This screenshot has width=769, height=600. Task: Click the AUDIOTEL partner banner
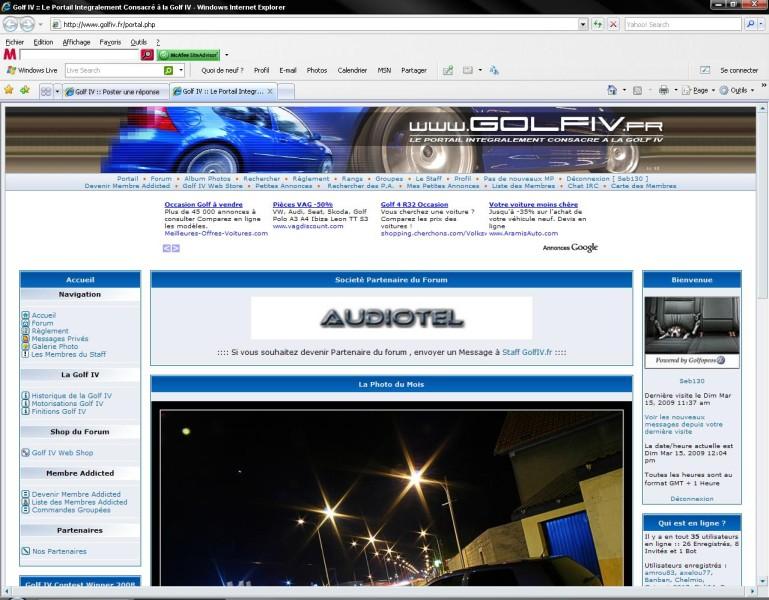391,318
